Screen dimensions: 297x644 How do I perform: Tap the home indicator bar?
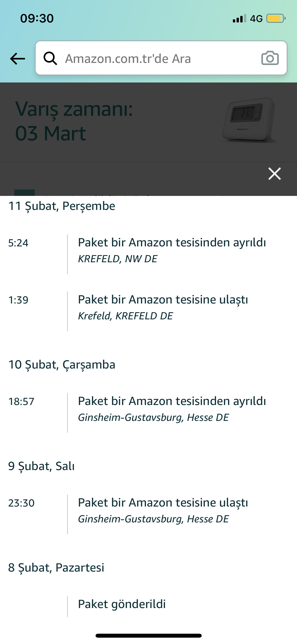point(148,636)
